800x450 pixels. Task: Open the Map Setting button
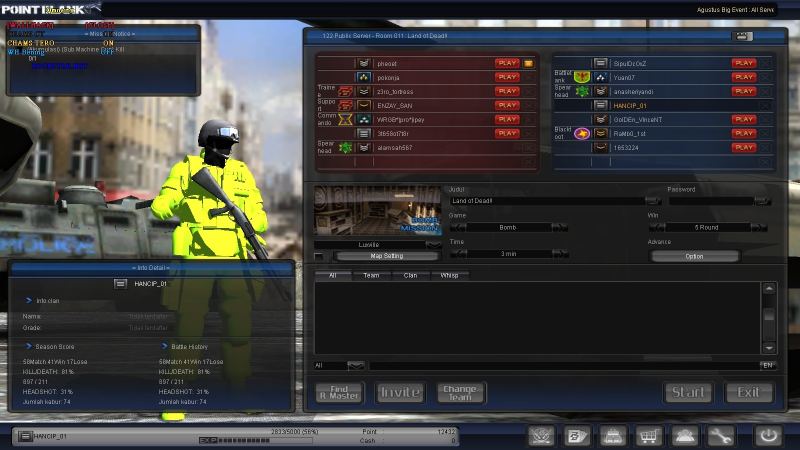(387, 256)
